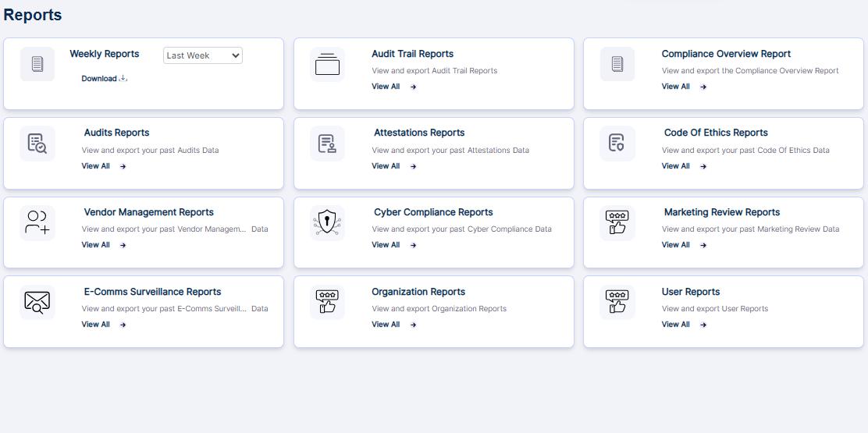Click the Audits Reports title

117,133
